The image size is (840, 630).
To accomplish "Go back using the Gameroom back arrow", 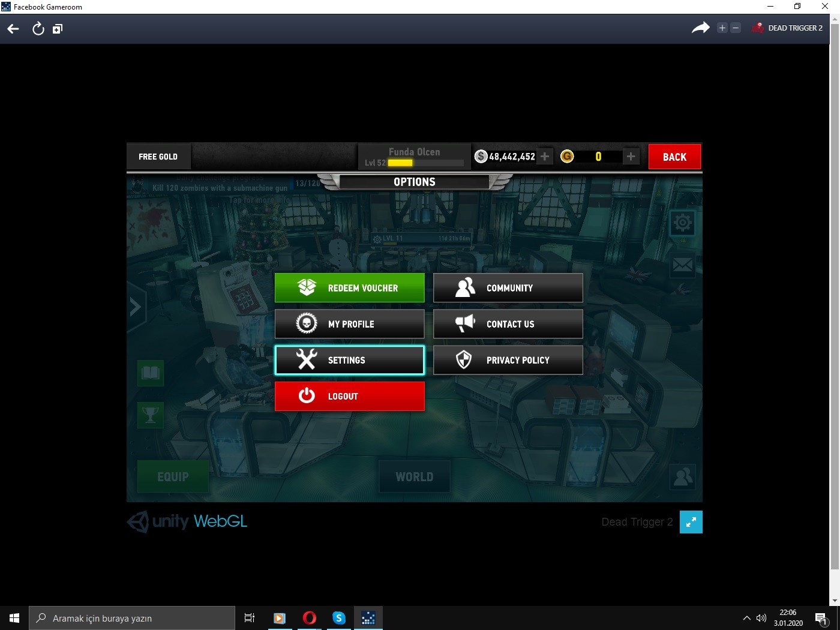I will 13,29.
